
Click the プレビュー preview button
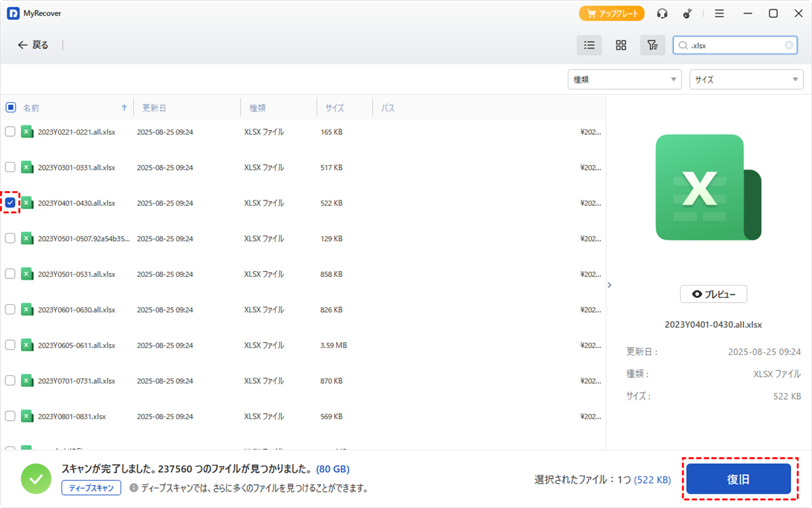pos(713,294)
